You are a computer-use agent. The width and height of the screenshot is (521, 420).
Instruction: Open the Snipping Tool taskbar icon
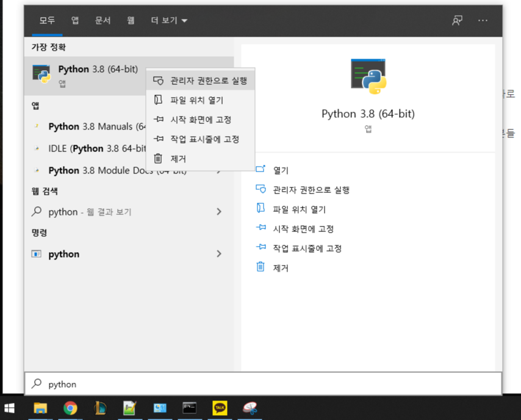pos(250,408)
